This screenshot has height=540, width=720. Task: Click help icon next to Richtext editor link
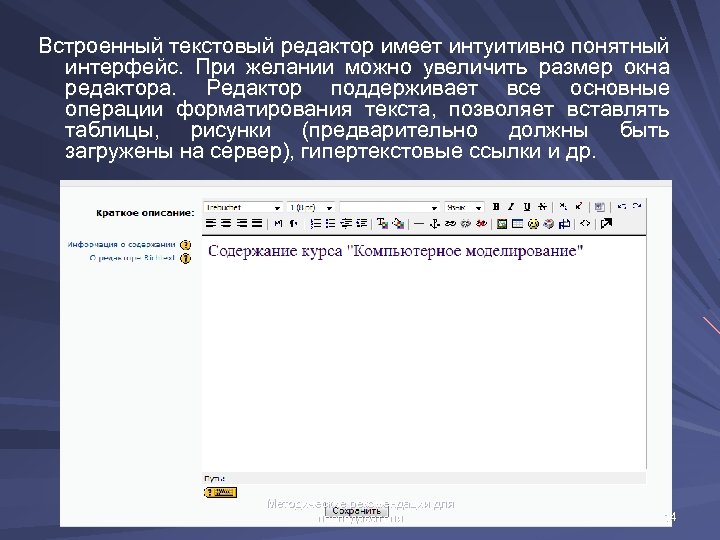tap(186, 259)
